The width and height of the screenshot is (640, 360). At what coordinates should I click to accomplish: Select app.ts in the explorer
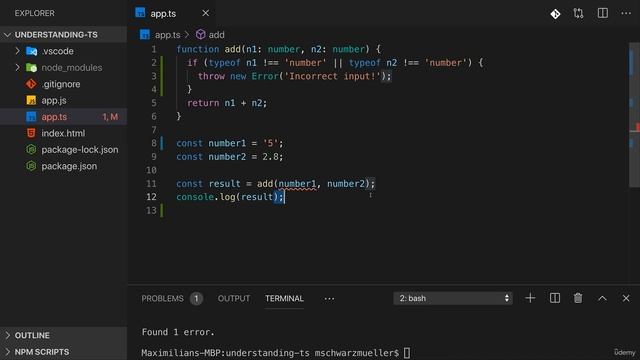(x=63, y=117)
